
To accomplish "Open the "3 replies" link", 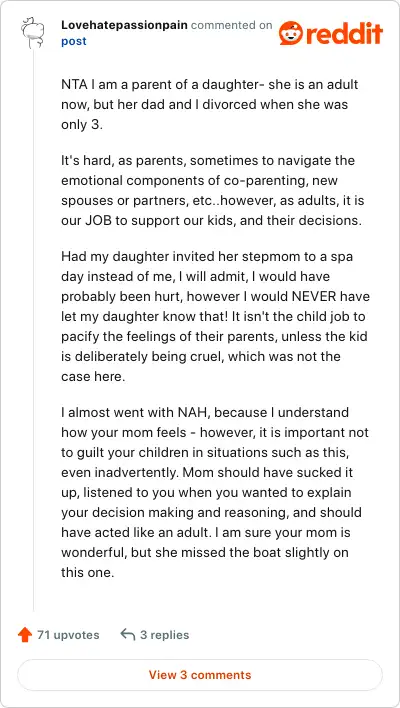I will tap(164, 635).
